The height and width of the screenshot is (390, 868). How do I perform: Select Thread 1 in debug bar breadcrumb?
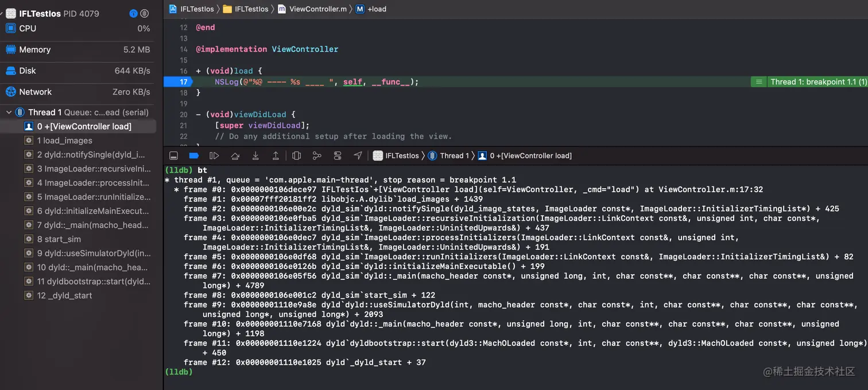(x=449, y=155)
